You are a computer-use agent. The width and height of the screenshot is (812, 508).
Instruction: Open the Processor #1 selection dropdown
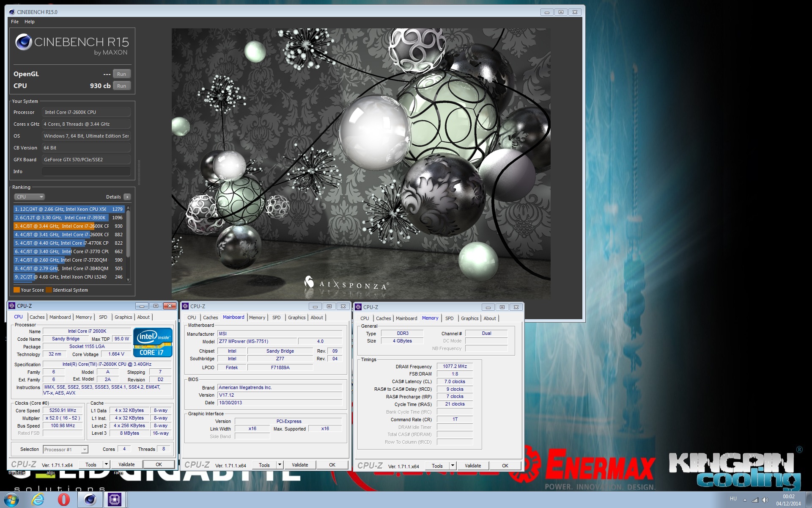click(x=65, y=450)
